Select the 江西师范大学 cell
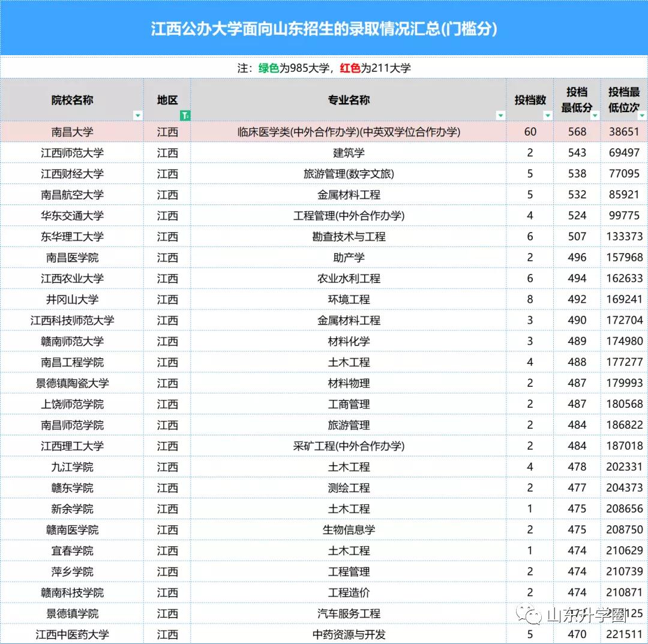The width and height of the screenshot is (648, 644). [72, 152]
